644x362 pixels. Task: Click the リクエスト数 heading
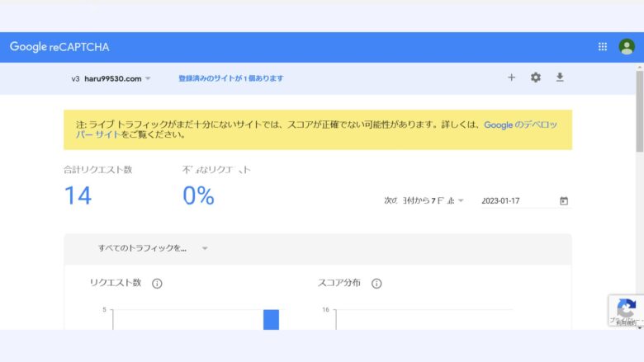coord(116,283)
